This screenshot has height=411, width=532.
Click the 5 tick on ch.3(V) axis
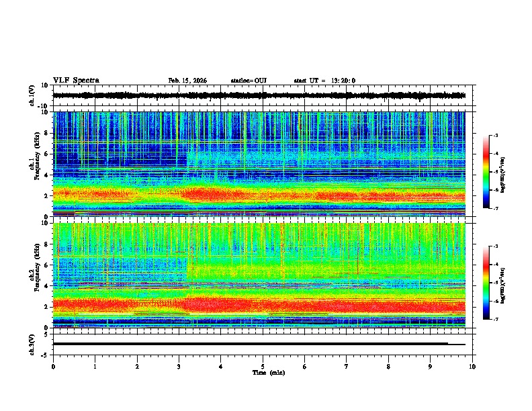tap(47, 334)
